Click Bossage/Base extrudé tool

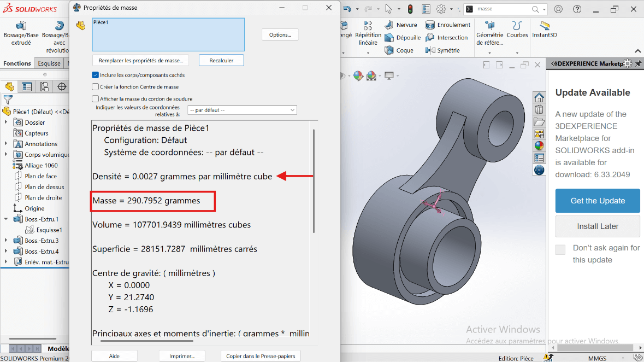point(21,33)
